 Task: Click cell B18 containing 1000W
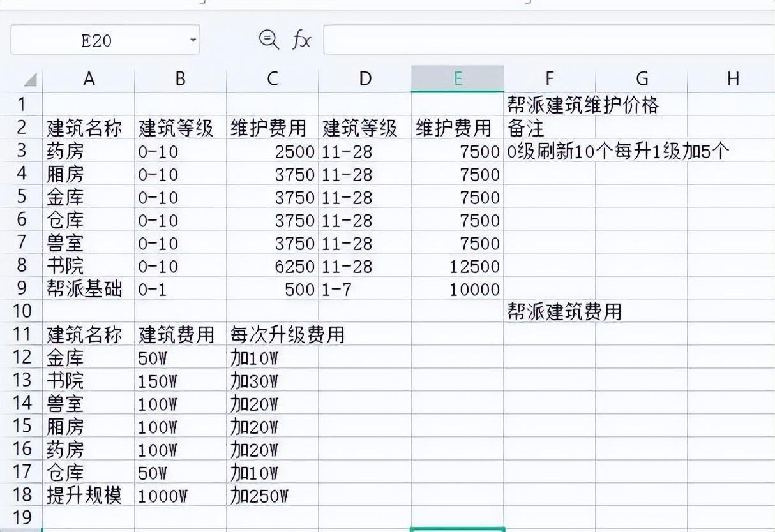[180, 496]
